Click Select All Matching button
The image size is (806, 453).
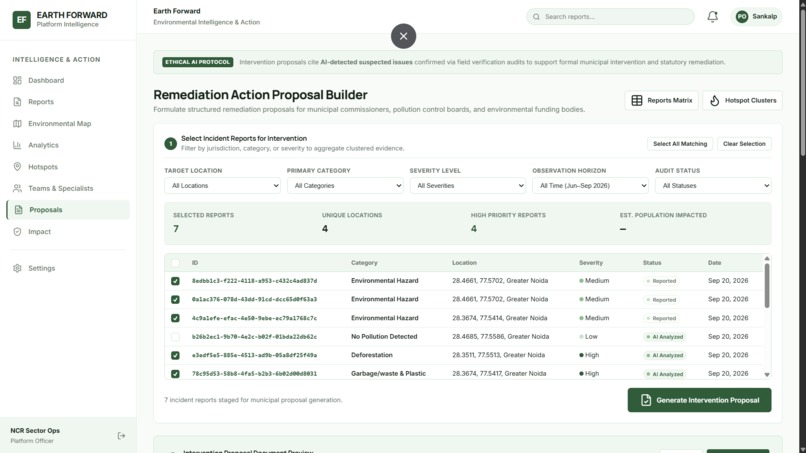point(680,144)
